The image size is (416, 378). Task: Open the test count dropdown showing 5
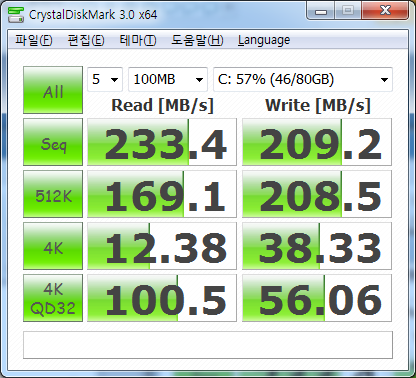point(105,79)
